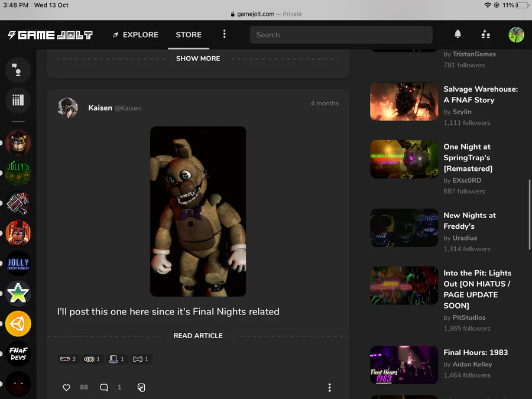
Task: Open the notifications bell
Action: [x=458, y=34]
